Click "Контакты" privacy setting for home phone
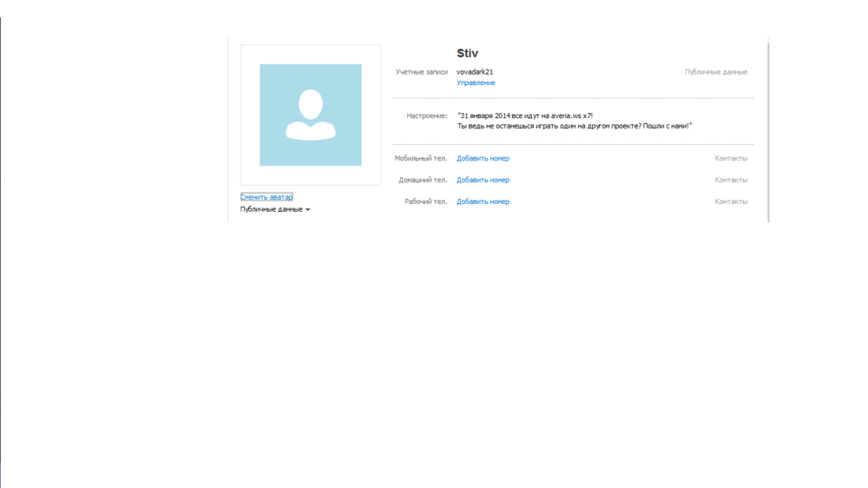 click(730, 181)
